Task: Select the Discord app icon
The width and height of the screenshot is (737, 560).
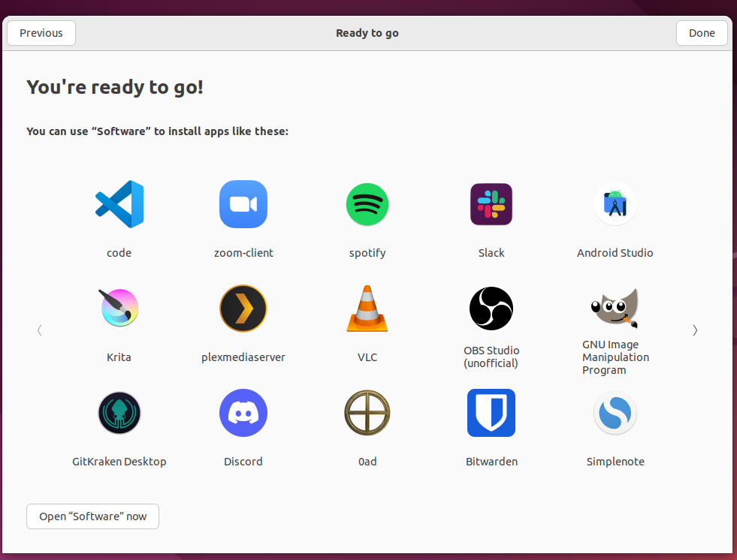Action: point(243,413)
